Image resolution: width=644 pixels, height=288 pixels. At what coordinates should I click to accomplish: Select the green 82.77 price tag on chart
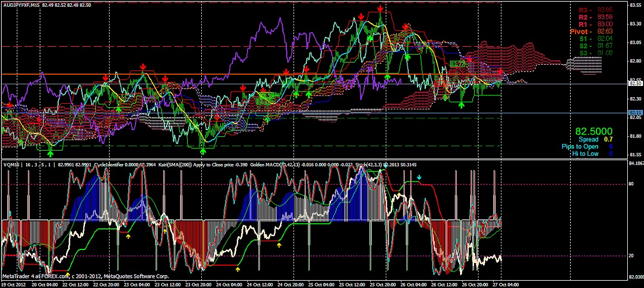point(457,65)
